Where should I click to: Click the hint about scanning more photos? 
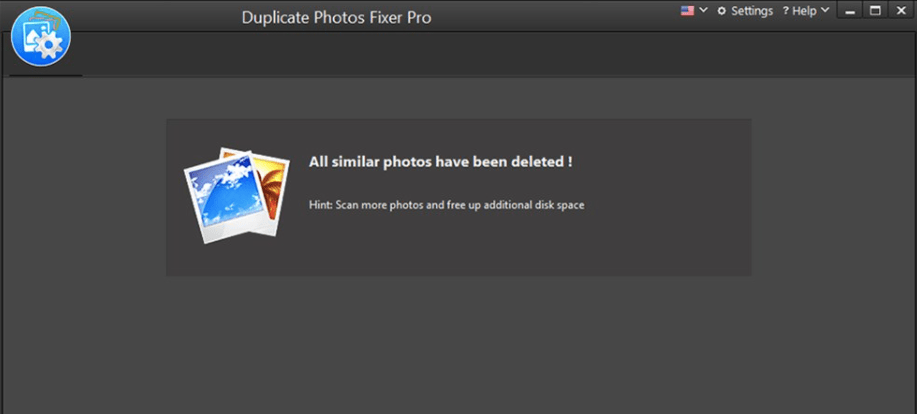(446, 205)
